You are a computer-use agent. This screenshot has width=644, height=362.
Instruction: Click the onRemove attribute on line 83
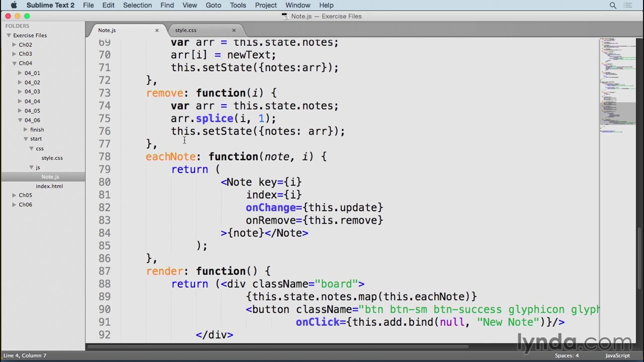271,220
